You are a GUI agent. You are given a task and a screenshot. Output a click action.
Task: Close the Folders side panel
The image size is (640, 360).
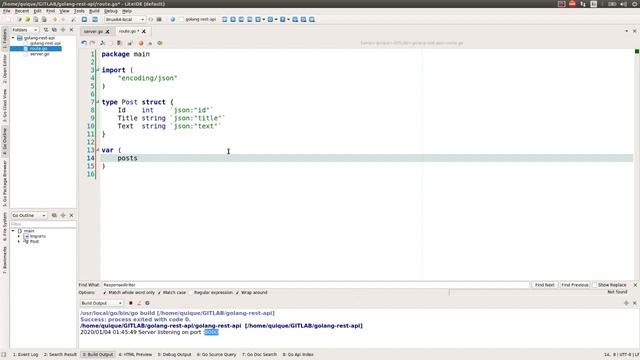click(71, 30)
